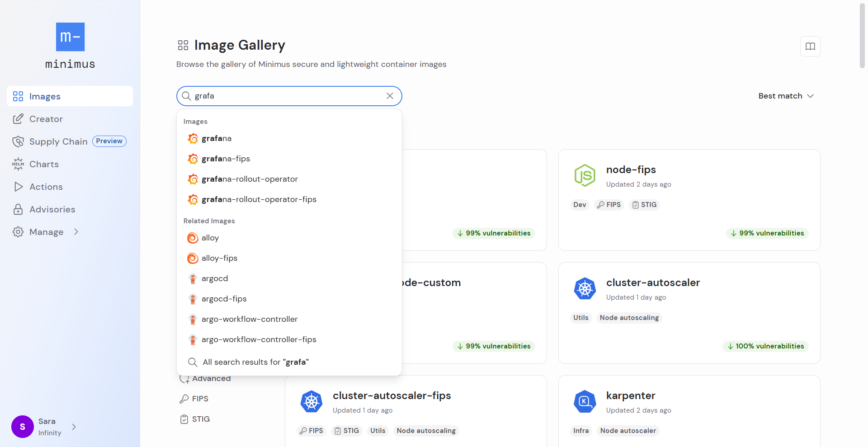Click the grafana suggestion's logo icon
The height and width of the screenshot is (447, 868).
tap(193, 138)
